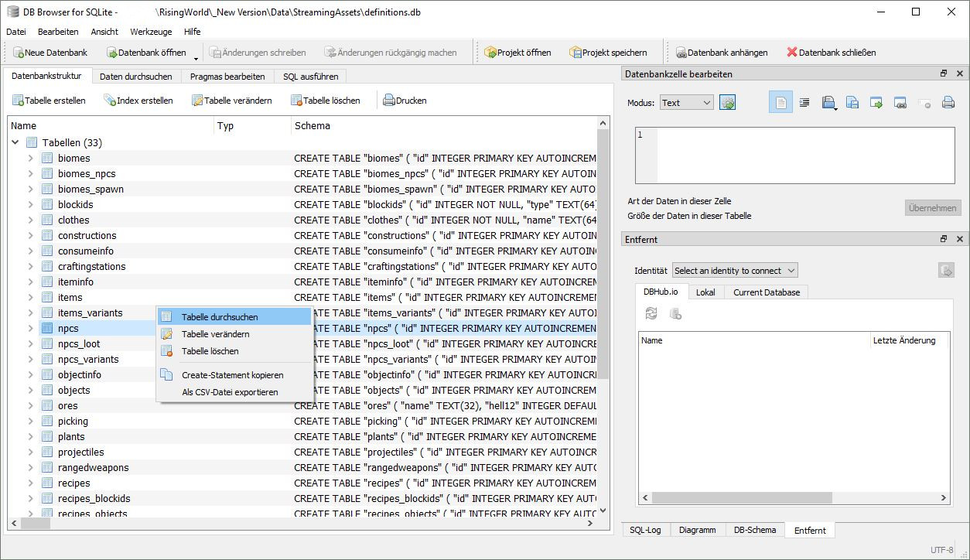Float the Datenbankzelle bearbeiten panel
The height and width of the screenshot is (560, 970).
(x=944, y=73)
